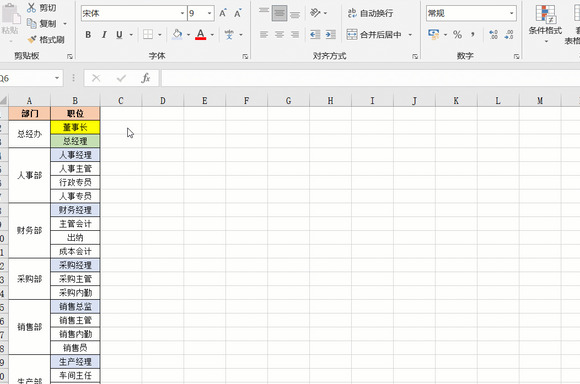Select the yellow 董事长 cell

(75, 127)
